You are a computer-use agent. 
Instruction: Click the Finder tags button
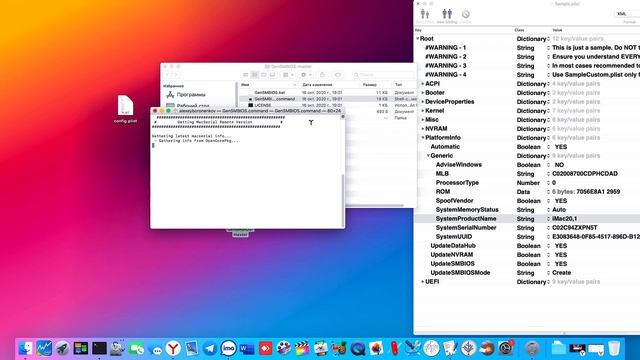point(338,75)
